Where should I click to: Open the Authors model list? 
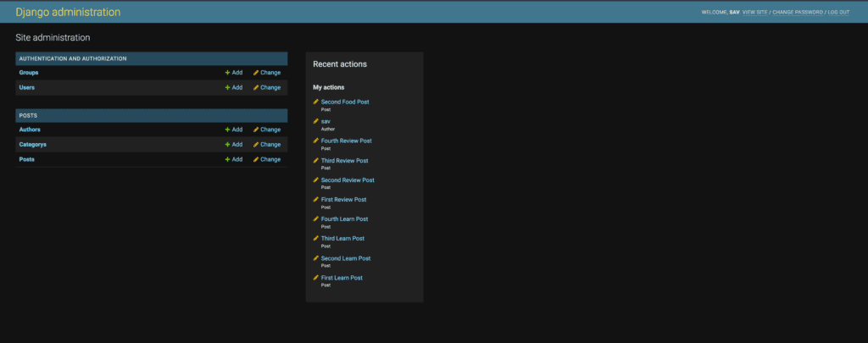coord(30,130)
